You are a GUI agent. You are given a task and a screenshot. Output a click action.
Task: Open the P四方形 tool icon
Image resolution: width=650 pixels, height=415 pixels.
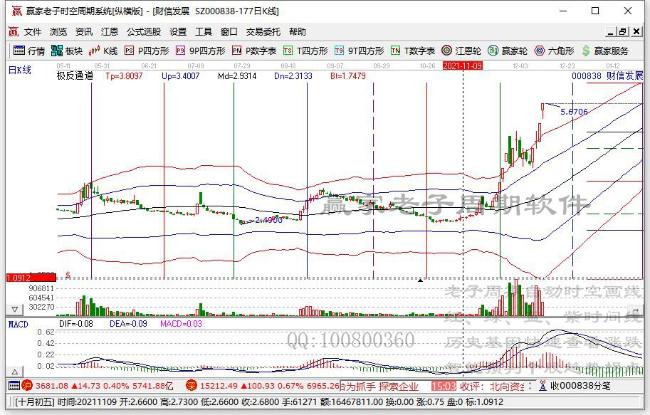(x=129, y=51)
